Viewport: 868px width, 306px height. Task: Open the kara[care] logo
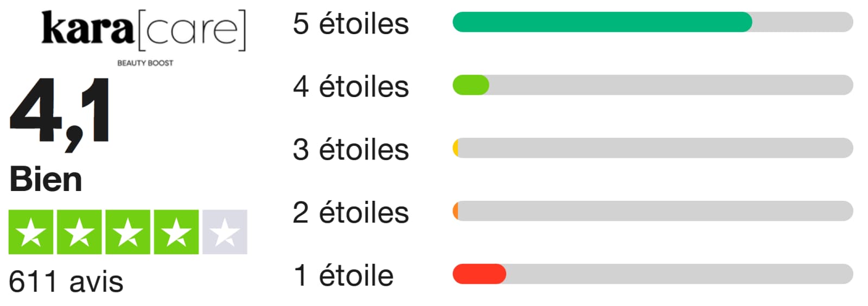(144, 30)
